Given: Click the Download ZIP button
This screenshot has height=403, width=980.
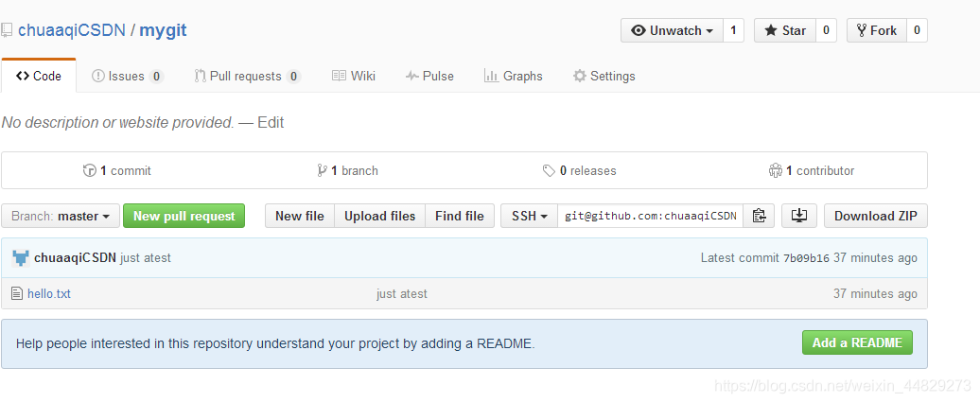Looking at the screenshot, I should [x=876, y=217].
